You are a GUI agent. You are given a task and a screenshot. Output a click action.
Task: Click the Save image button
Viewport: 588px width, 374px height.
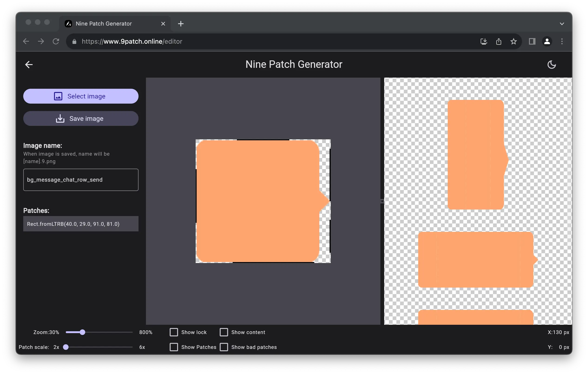point(81,119)
